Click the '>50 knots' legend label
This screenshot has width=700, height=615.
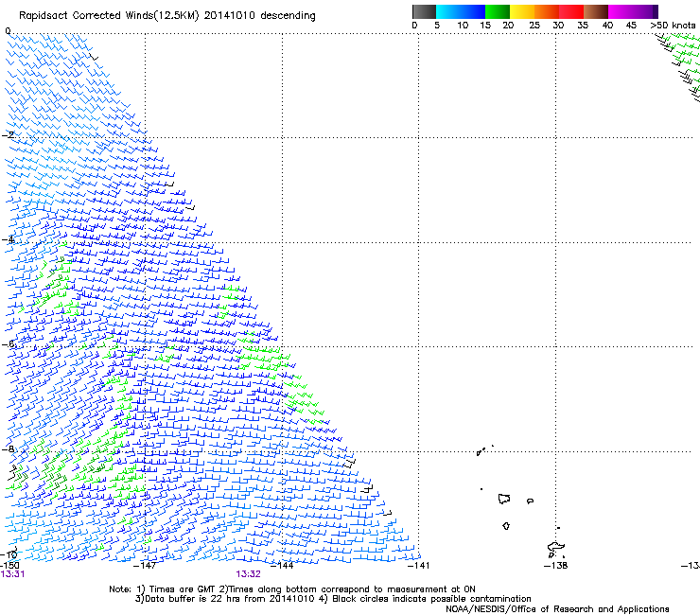pyautogui.click(x=673, y=25)
